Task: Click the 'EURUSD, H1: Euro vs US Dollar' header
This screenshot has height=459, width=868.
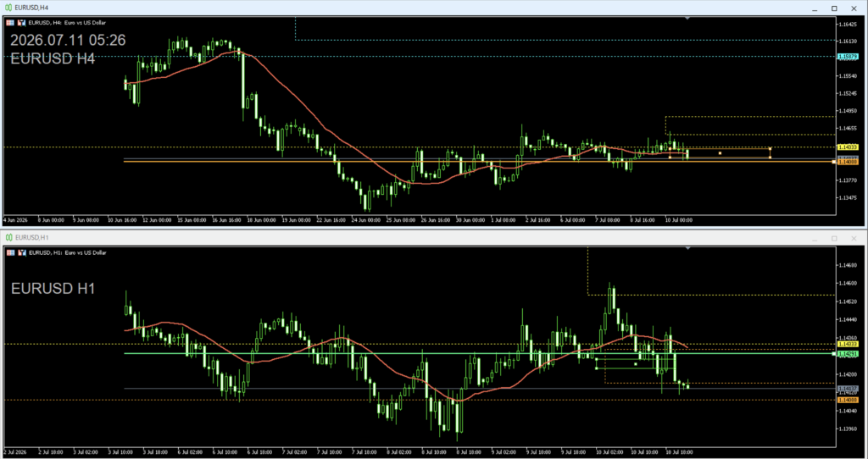Action: point(67,252)
